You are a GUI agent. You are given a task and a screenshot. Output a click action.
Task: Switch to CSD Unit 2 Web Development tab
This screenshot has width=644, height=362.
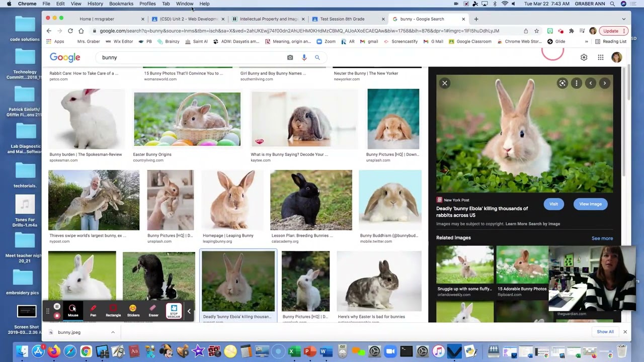(x=189, y=19)
